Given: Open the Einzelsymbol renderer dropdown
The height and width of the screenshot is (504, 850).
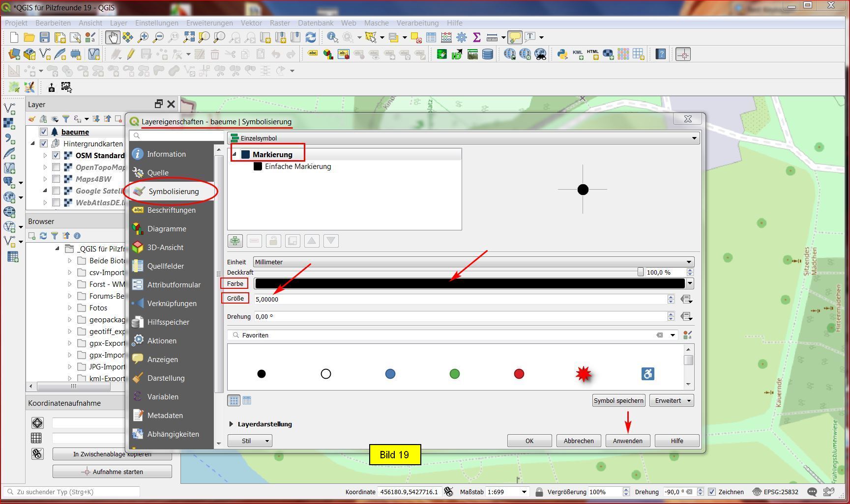Looking at the screenshot, I should [x=464, y=138].
